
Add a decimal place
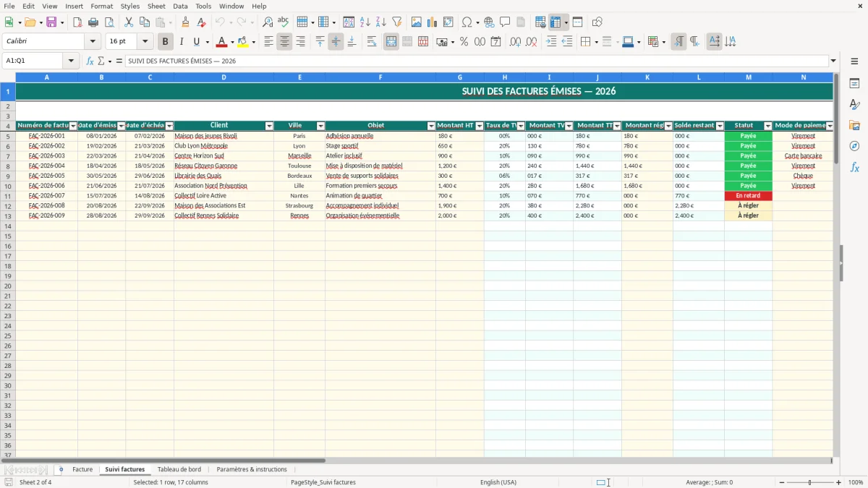click(516, 42)
